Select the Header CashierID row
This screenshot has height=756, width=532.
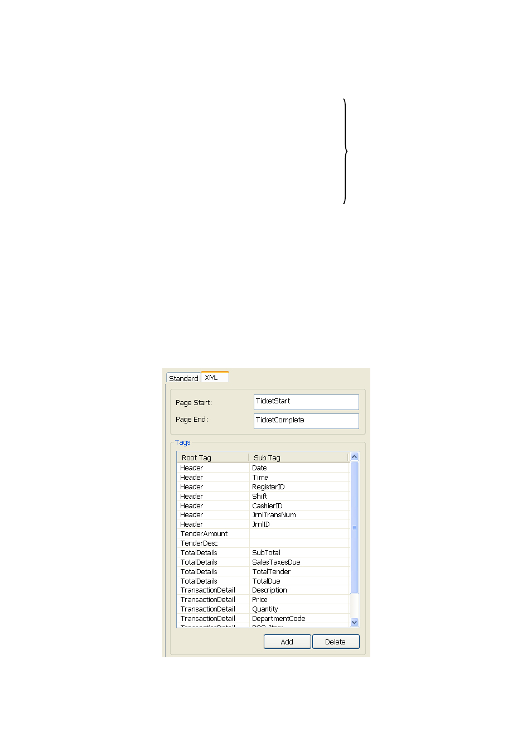[263, 506]
